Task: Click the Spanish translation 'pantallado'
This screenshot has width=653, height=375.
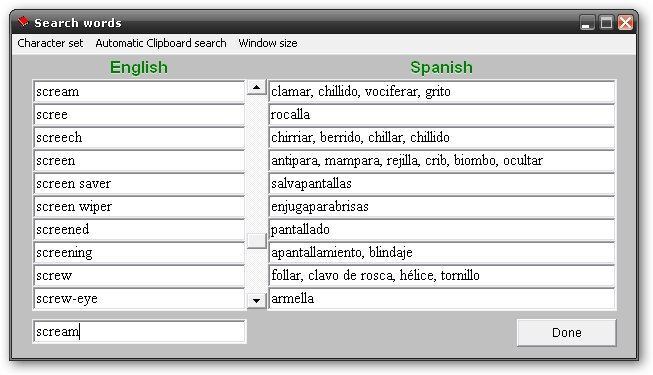Action: pyautogui.click(x=441, y=229)
